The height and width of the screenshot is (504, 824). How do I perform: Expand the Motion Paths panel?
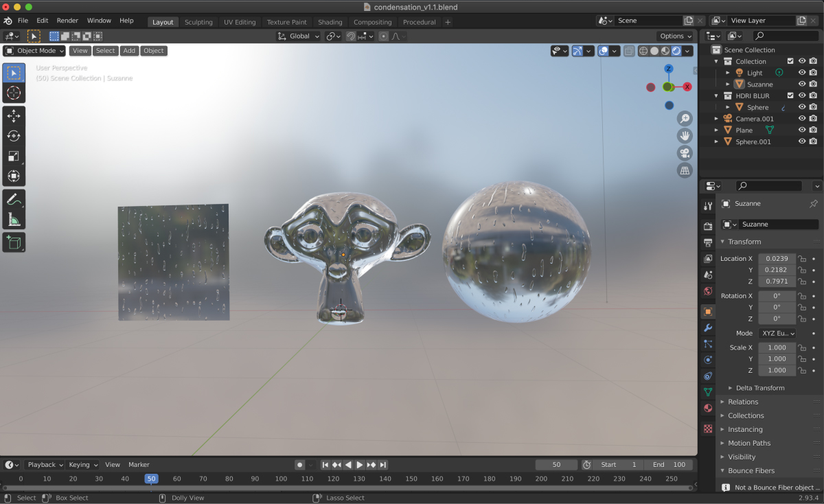(749, 443)
